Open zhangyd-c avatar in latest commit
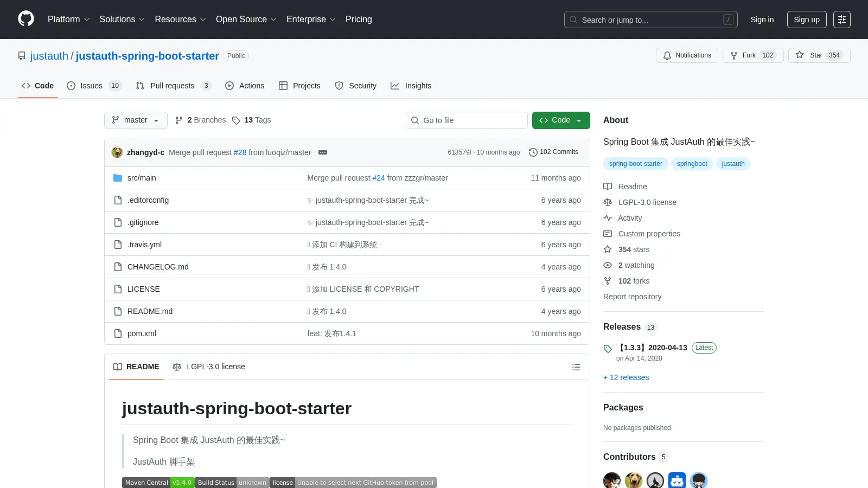The image size is (868, 488). point(117,152)
